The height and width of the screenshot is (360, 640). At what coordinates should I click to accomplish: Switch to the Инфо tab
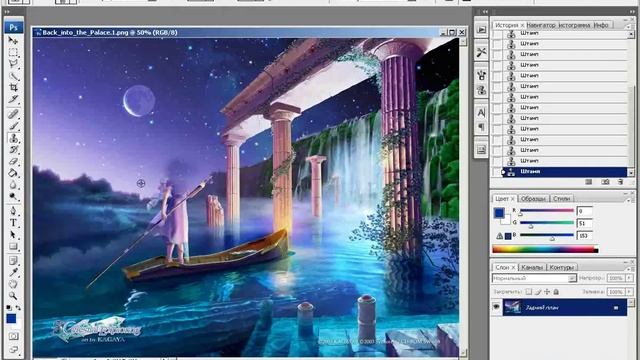click(601, 25)
